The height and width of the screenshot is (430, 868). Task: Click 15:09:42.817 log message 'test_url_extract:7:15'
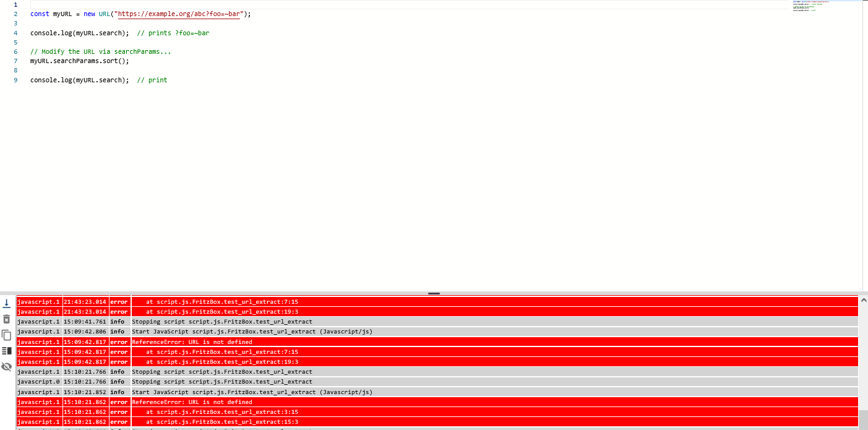coord(494,351)
